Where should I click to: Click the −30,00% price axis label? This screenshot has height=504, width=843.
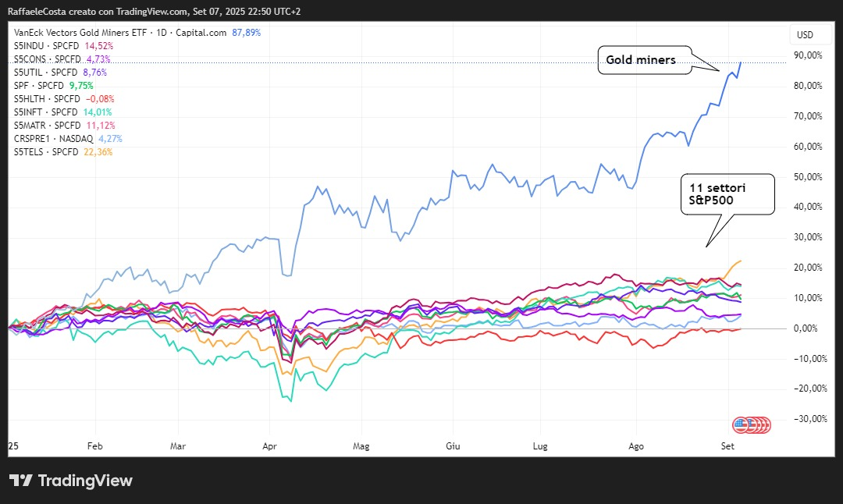click(810, 418)
